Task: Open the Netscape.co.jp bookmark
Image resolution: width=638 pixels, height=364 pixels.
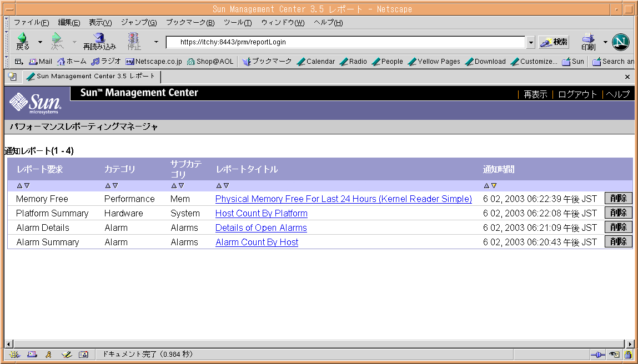Action: click(x=154, y=62)
